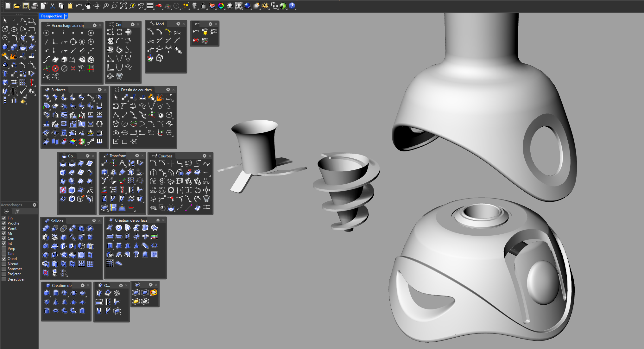The width and height of the screenshot is (644, 349).
Task: Uncheck the Quad object snap
Action: pyautogui.click(x=4, y=259)
